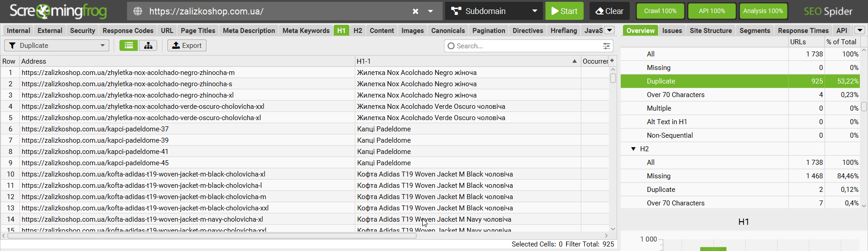This screenshot has width=868, height=251.
Task: Open the Duplicate filter dropdown
Action: (57, 46)
